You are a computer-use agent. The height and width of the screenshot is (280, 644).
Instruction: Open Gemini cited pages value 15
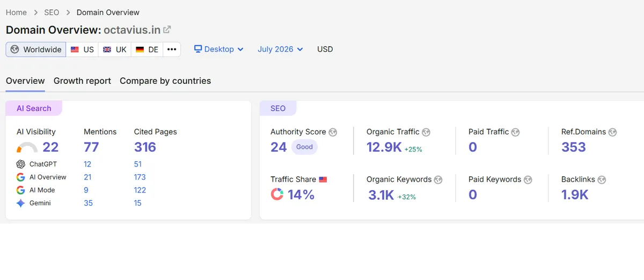coord(138,203)
